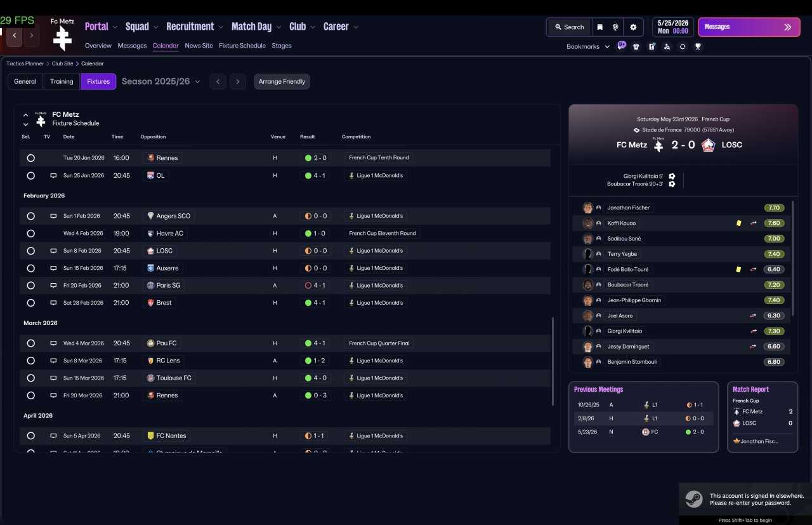This screenshot has height=525, width=812.
Task: Select the circle for FC Nantes fixture
Action: pos(30,436)
